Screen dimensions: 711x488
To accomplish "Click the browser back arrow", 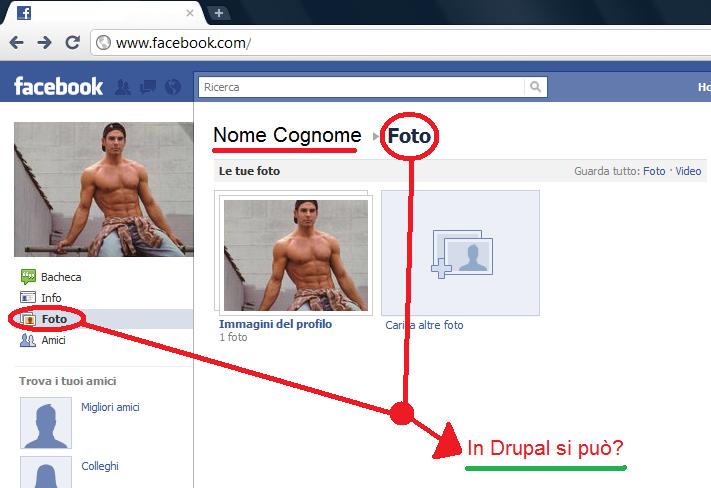I will click(x=17, y=43).
